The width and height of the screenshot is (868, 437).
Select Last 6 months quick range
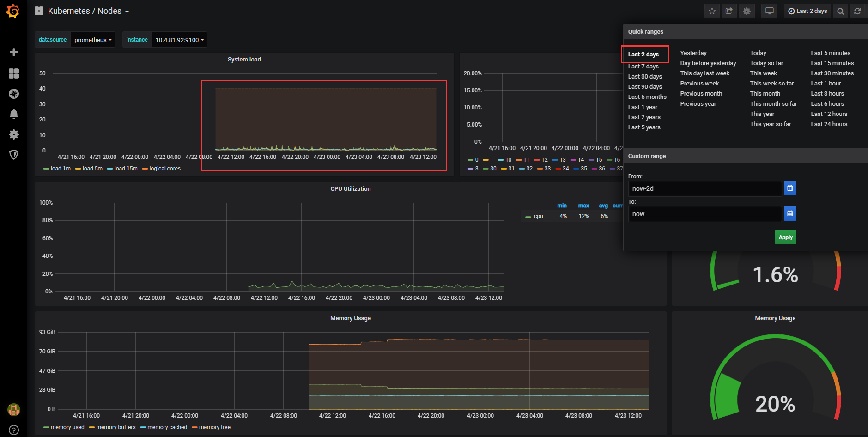click(x=647, y=97)
